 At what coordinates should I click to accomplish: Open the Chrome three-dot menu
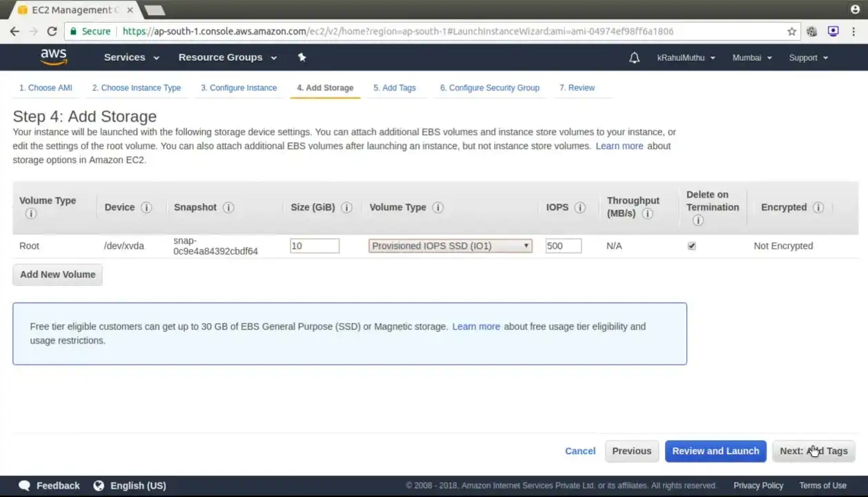854,31
